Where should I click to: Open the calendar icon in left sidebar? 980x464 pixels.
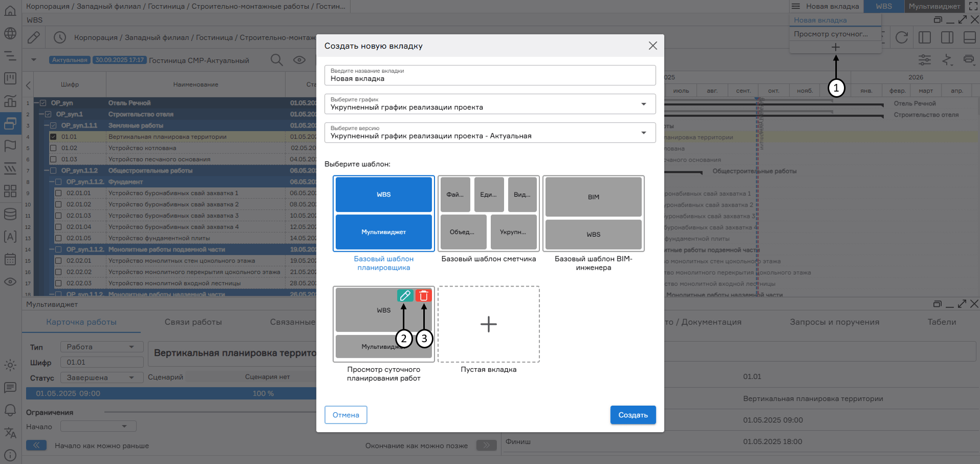click(x=10, y=259)
